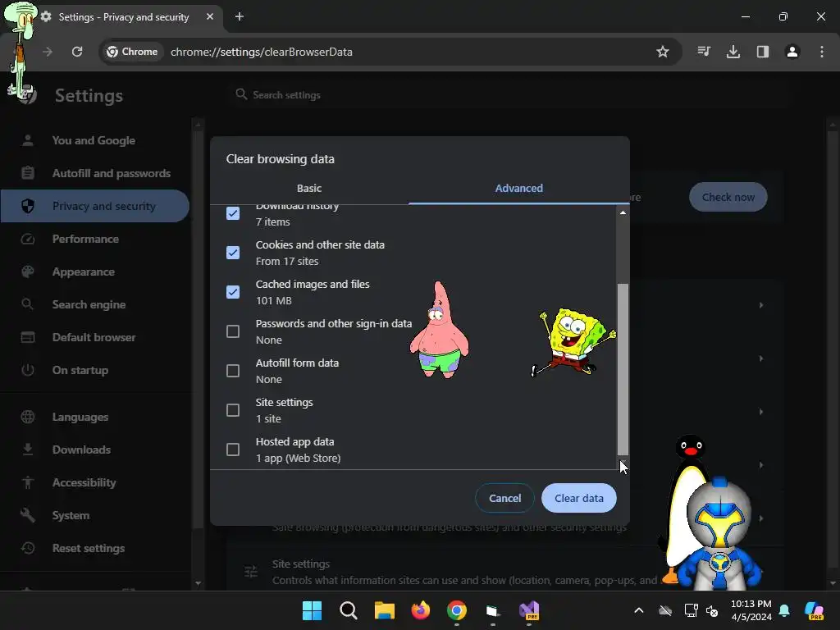
Task: Open You and Google settings
Action: click(94, 140)
